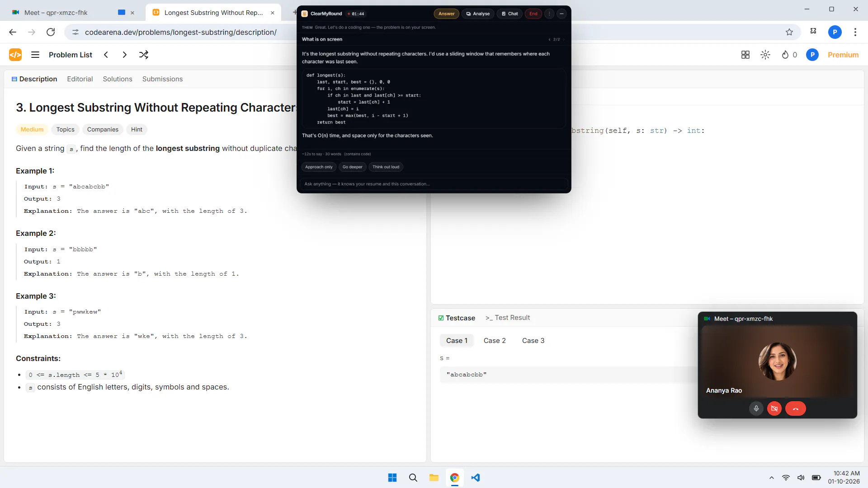Select the Description tab
868x488 pixels.
coord(34,79)
